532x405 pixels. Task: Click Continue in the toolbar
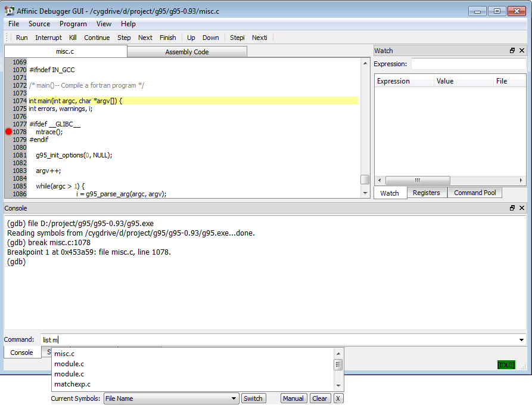coord(97,38)
